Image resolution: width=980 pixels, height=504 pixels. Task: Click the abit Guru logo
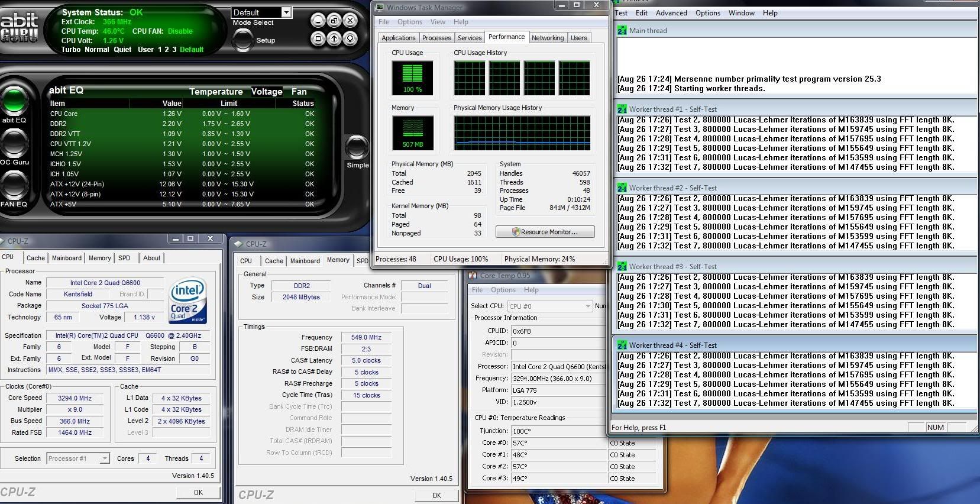coord(20,28)
